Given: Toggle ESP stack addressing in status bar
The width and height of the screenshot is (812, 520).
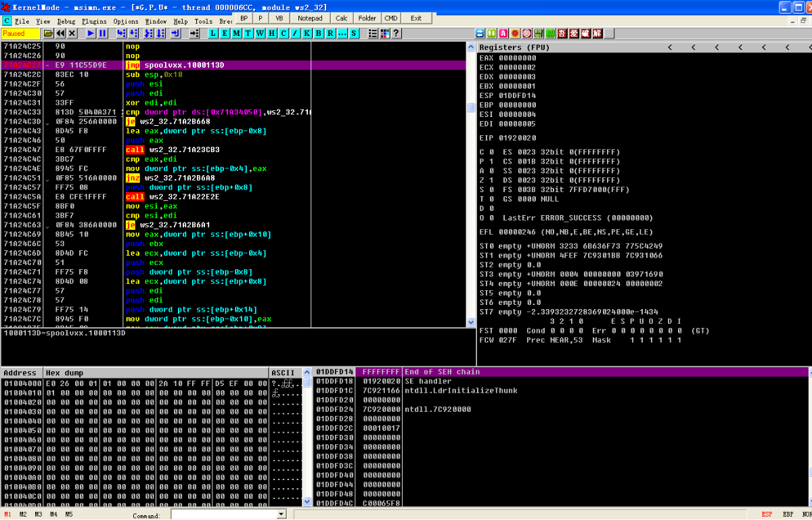Looking at the screenshot, I should (x=767, y=515).
